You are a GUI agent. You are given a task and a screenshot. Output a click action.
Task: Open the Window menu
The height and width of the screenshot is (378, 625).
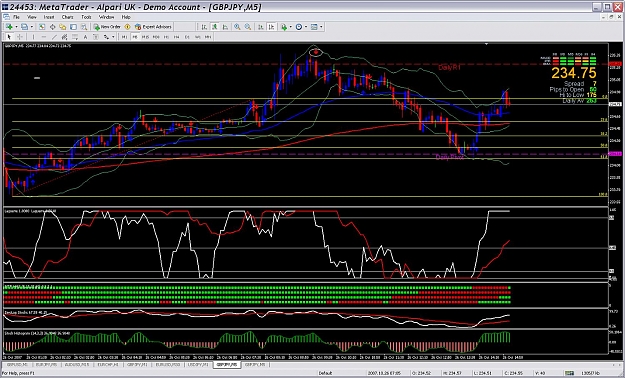[x=106, y=17]
